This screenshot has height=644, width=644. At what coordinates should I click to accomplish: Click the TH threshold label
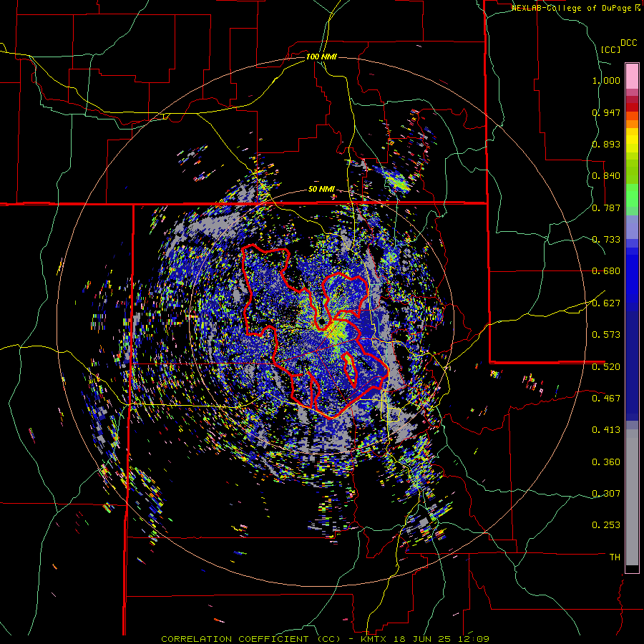coord(615,557)
